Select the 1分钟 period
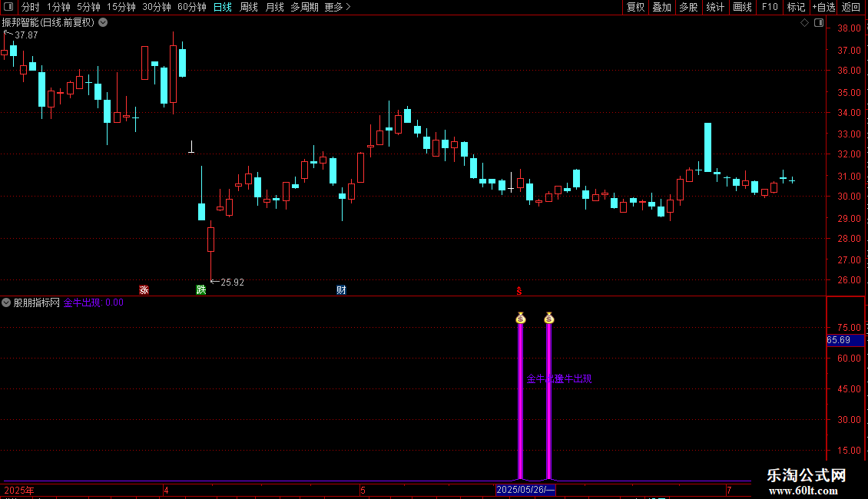The width and height of the screenshot is (868, 499). [58, 7]
